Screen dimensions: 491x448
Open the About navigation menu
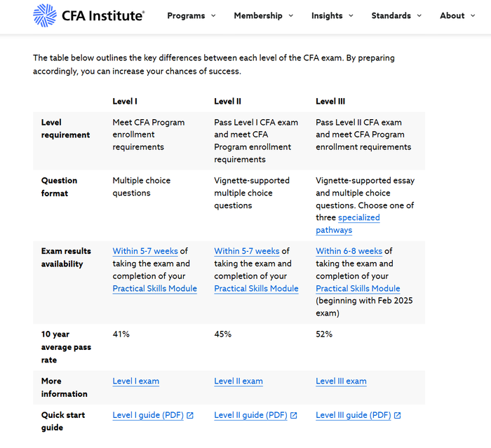point(457,15)
